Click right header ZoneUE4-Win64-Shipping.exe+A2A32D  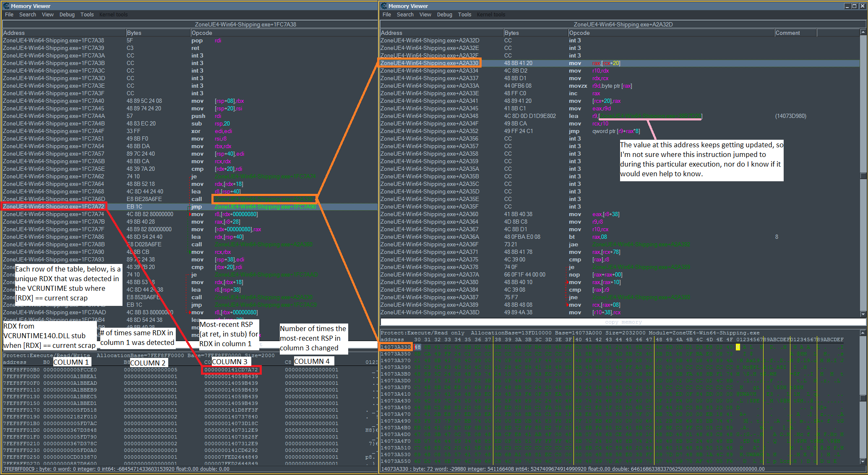[623, 24]
